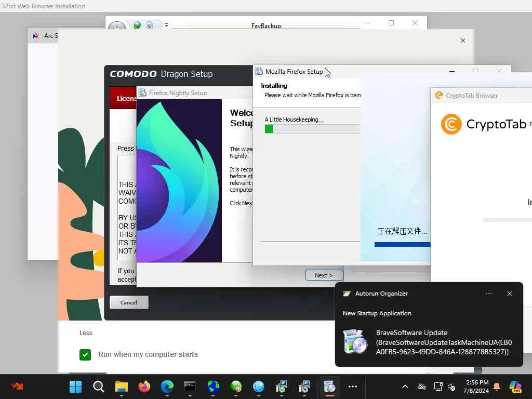Close the beige installer window with the X
Screen dimensions: 532x399
tap(462, 41)
